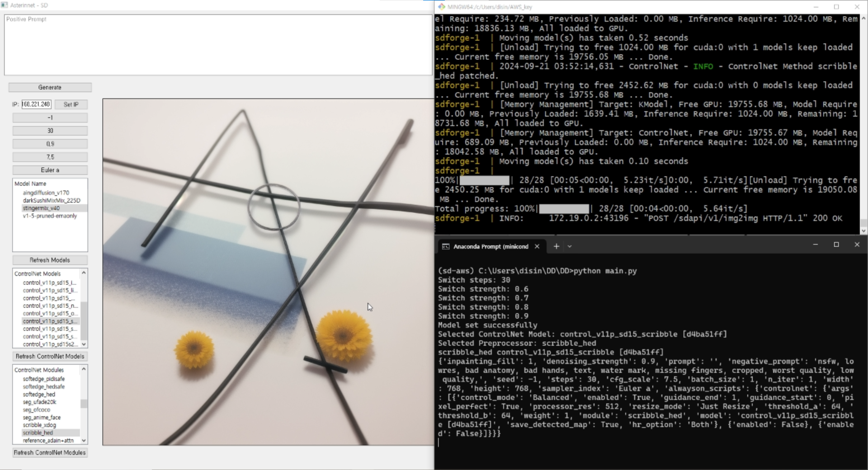Focus the IP address input field
The height and width of the screenshot is (470, 868).
click(x=36, y=104)
